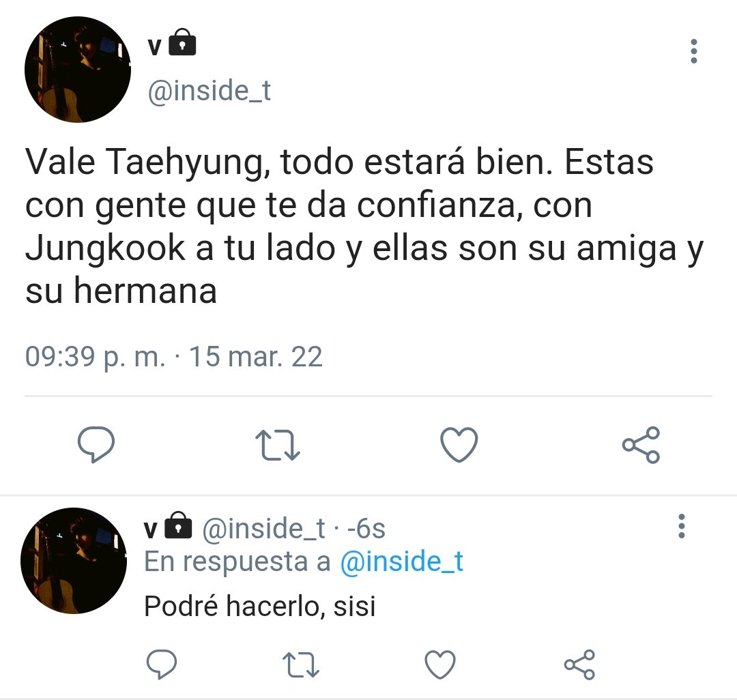This screenshot has height=700, width=737.
Task: Tap the gray @inside_t handle in reply header
Action: [263, 529]
